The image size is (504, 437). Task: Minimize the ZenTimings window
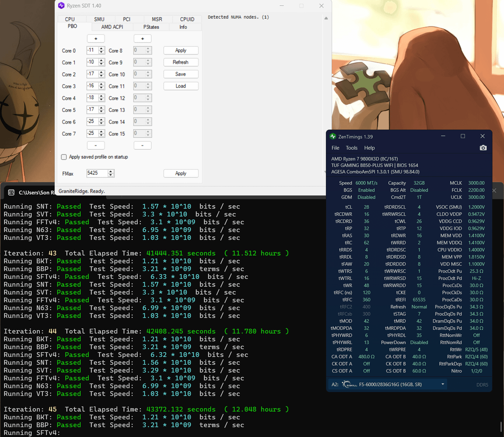443,136
